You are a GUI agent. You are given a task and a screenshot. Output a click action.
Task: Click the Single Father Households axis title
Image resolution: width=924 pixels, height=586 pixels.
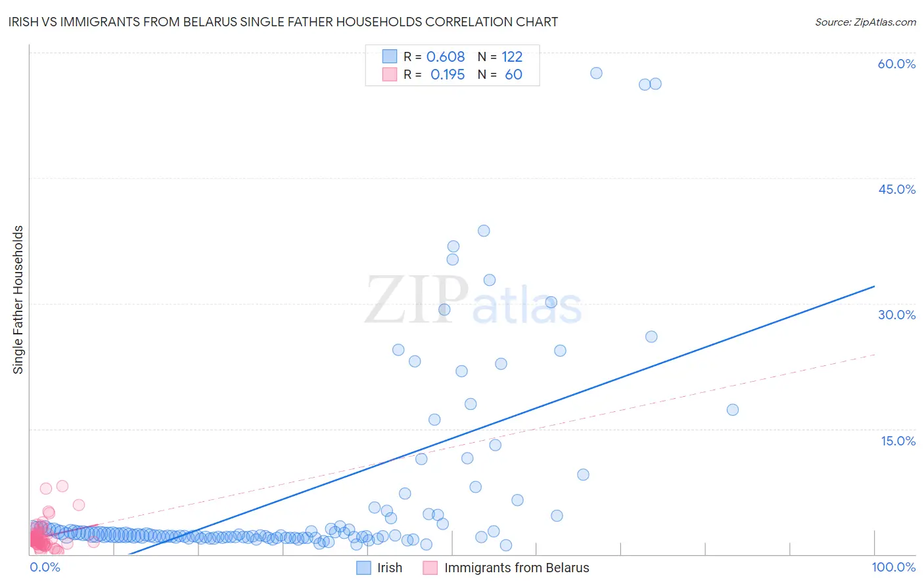[x=18, y=300]
